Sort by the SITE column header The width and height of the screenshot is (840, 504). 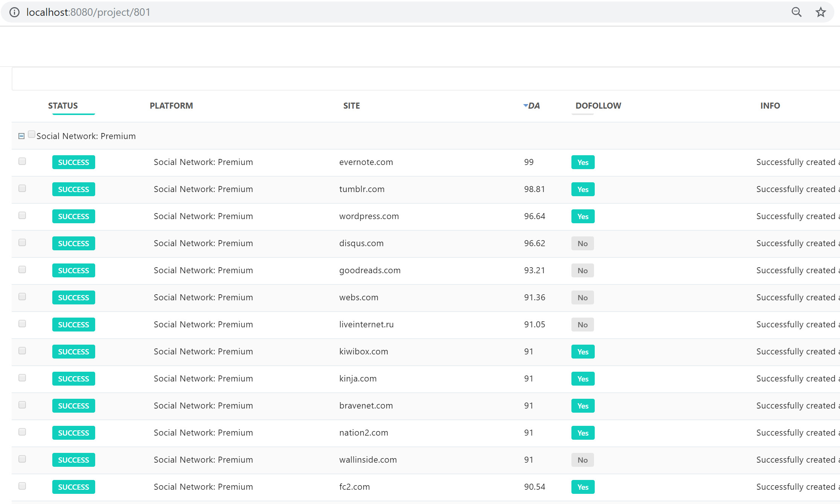pos(351,106)
